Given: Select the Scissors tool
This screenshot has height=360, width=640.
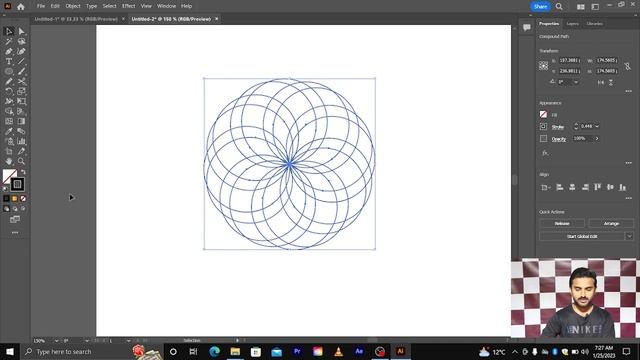Looking at the screenshot, I should coord(22,82).
